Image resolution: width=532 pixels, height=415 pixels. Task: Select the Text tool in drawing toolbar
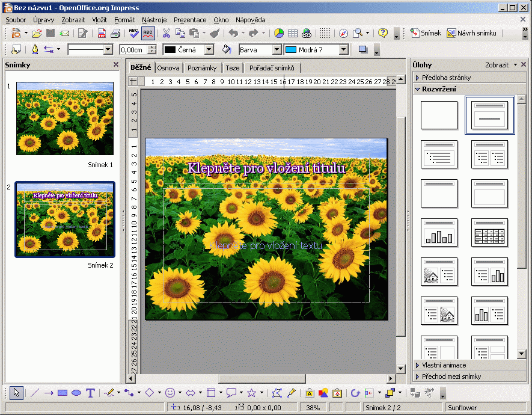90,393
